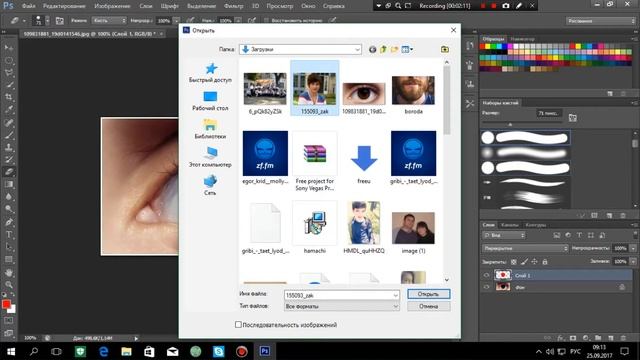Select the Move tool in Photoshop toolbar

click(x=9, y=47)
